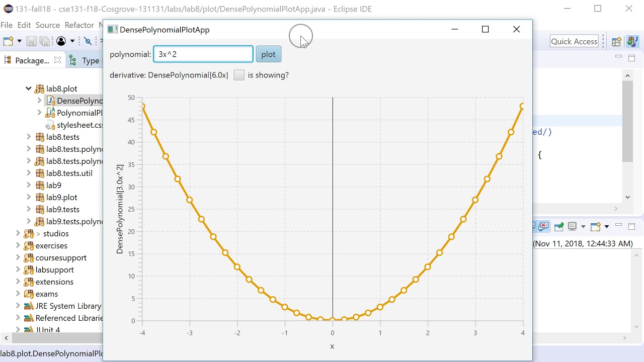
Task: Maximize the editor area panel
Action: coord(632,58)
